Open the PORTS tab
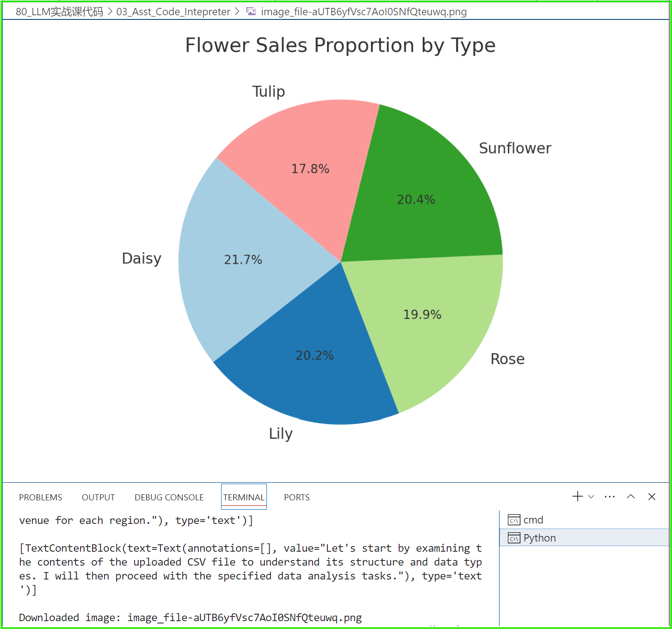The image size is (672, 629). (296, 497)
